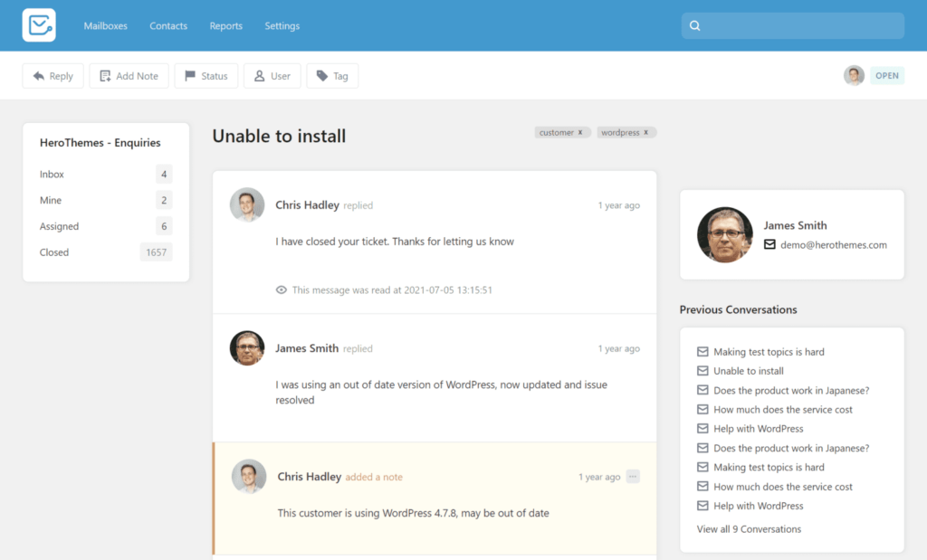Click Chris Hadley's avatar on the reply
Viewport: 927px width, 560px height.
[247, 205]
